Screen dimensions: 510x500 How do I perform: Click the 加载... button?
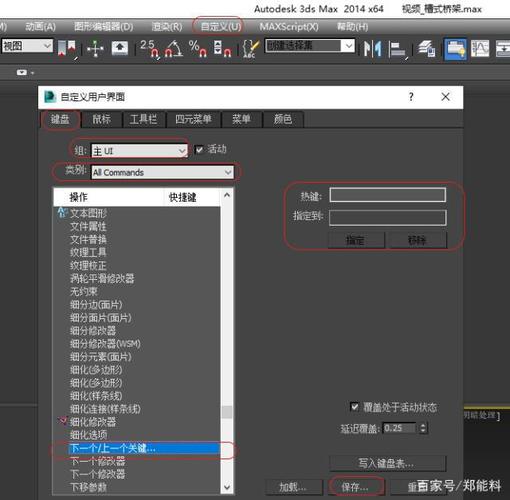coord(294,487)
